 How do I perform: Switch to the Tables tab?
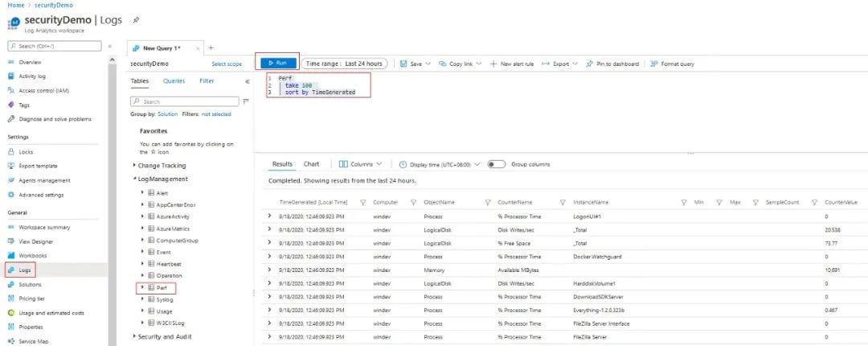tap(139, 81)
